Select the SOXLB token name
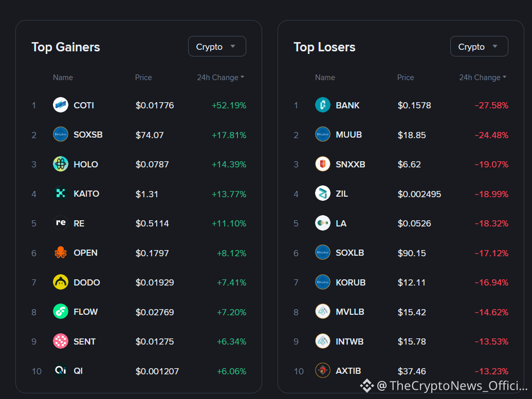Viewport: 532px width, 399px height. [x=350, y=253]
